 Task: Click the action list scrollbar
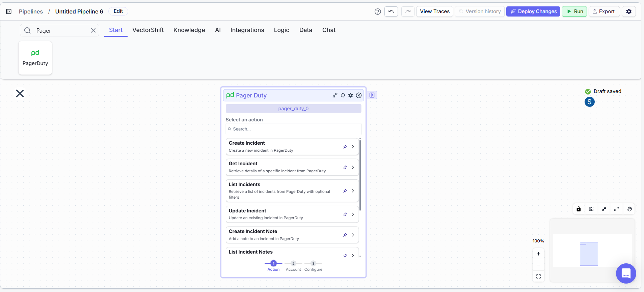point(360,175)
